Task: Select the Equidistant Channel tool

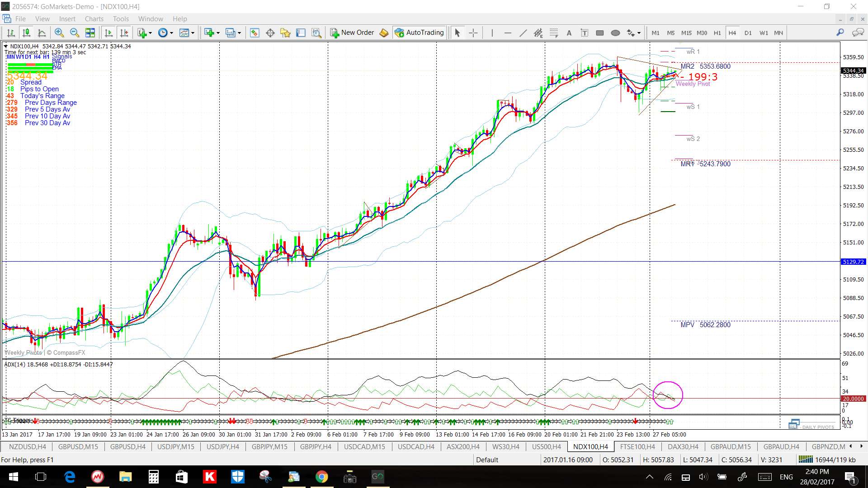Action: 538,33
